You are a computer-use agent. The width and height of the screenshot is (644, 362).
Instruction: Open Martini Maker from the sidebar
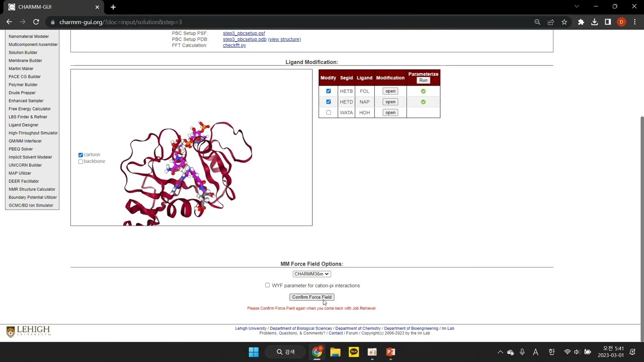coord(21,68)
